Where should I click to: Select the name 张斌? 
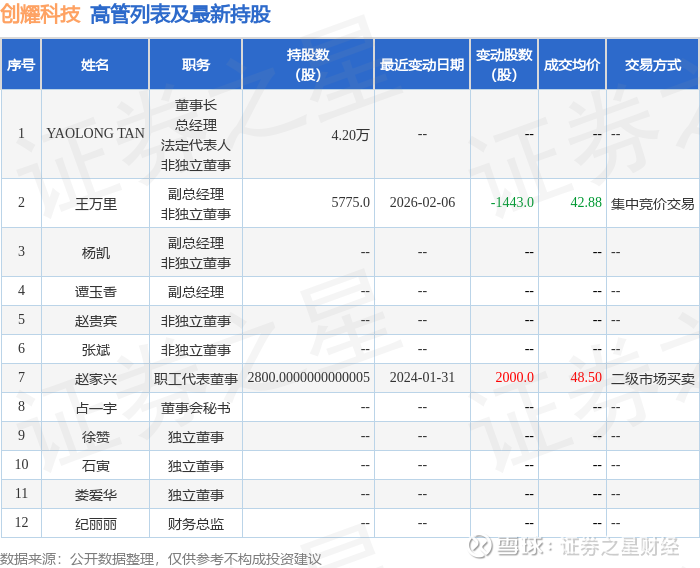pyautogui.click(x=96, y=350)
